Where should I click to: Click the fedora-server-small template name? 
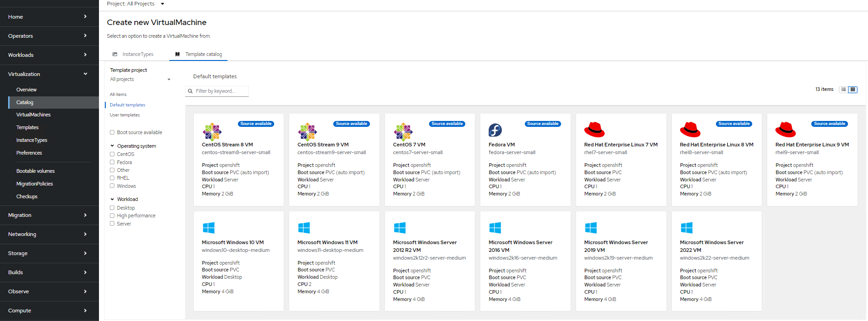point(512,152)
